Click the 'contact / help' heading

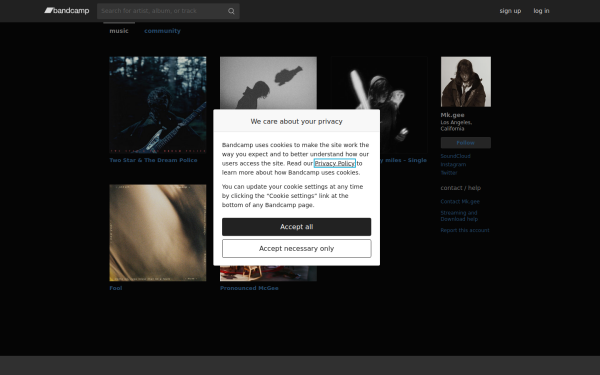click(x=461, y=188)
